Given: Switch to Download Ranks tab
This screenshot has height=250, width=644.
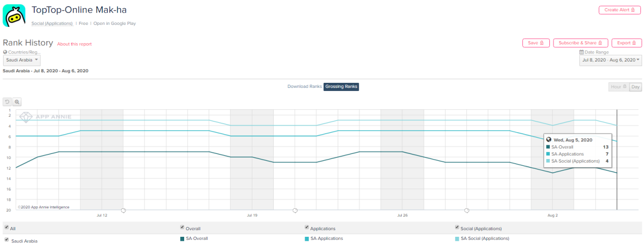Looking at the screenshot, I should point(304,86).
